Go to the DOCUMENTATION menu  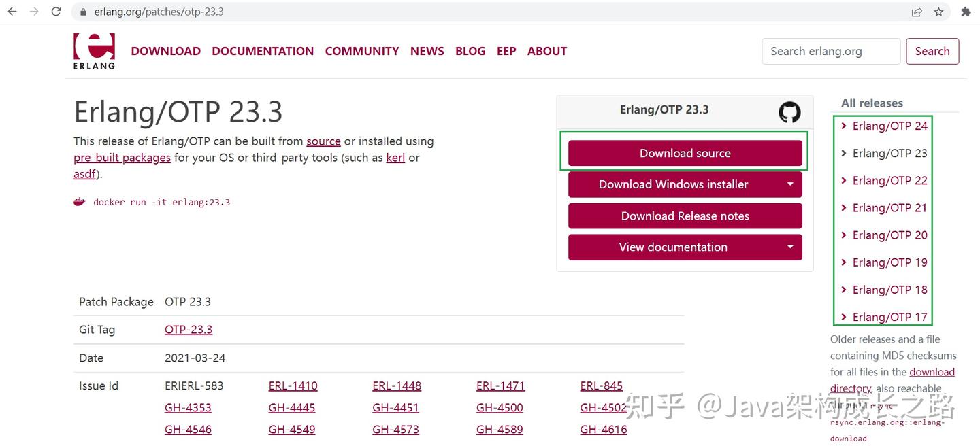(x=263, y=51)
